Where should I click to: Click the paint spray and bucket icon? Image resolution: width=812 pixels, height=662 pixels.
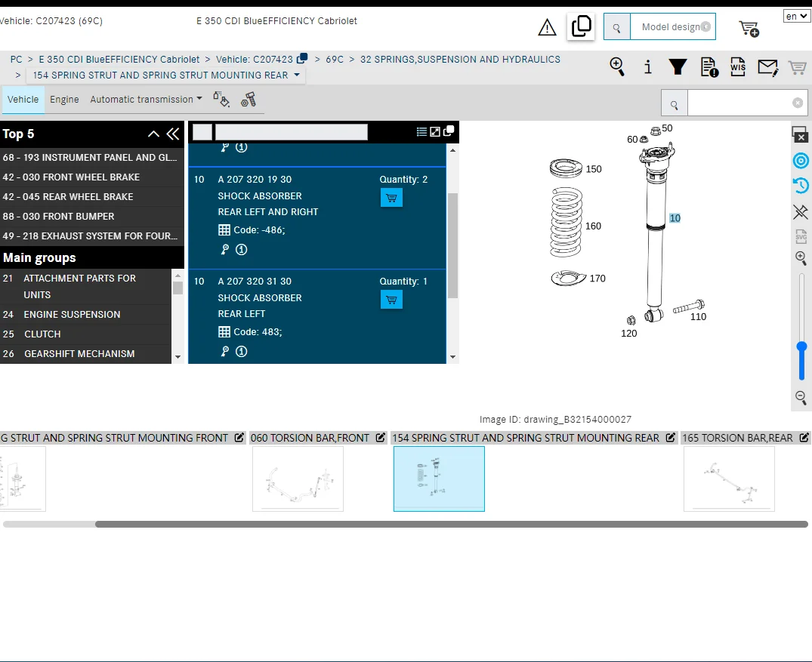click(221, 99)
